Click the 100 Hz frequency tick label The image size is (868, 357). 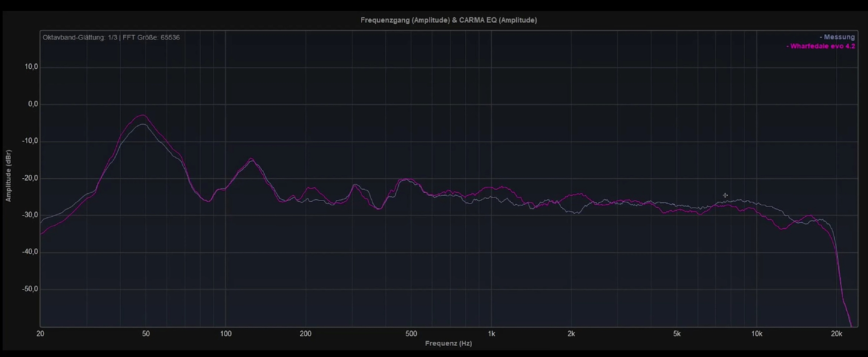225,334
